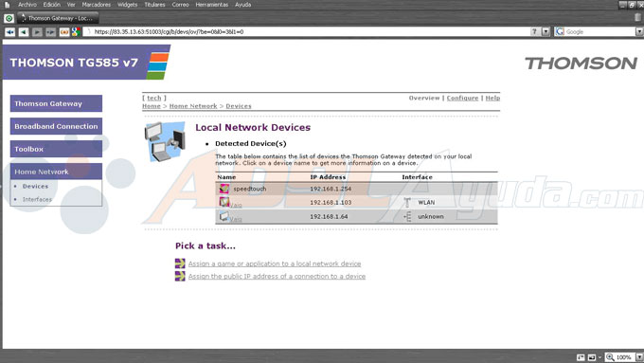Open the address bar history dropdown
The height and width of the screenshot is (363, 644).
[x=546, y=31]
